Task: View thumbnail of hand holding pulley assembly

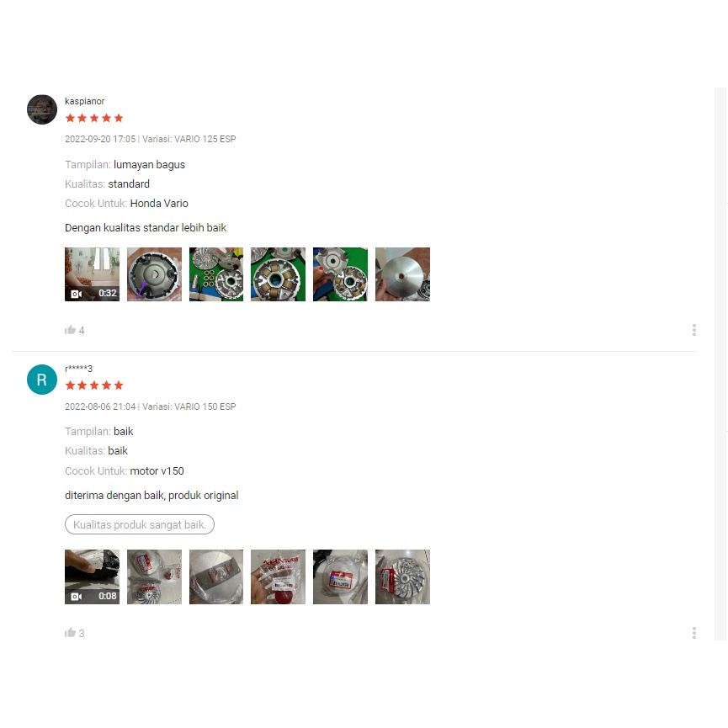Action: point(340,274)
